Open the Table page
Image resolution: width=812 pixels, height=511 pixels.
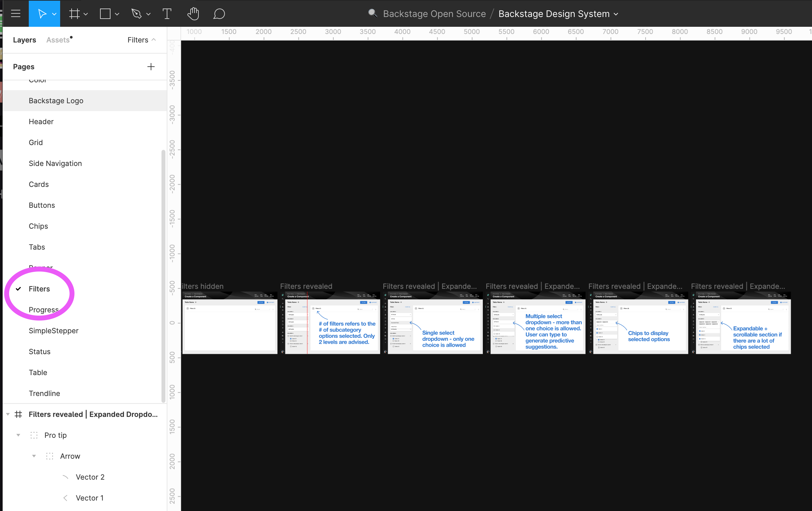(x=85, y=372)
